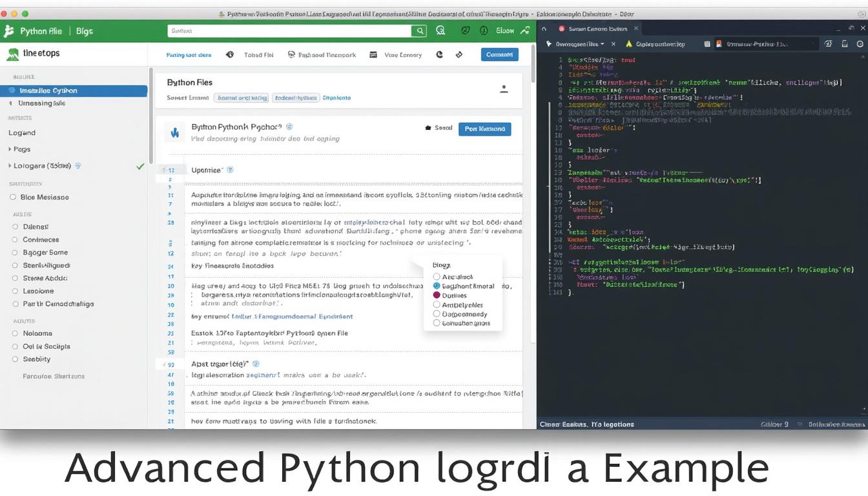
Task: Choose the Ambelyenes option in the popup
Action: coord(436,305)
